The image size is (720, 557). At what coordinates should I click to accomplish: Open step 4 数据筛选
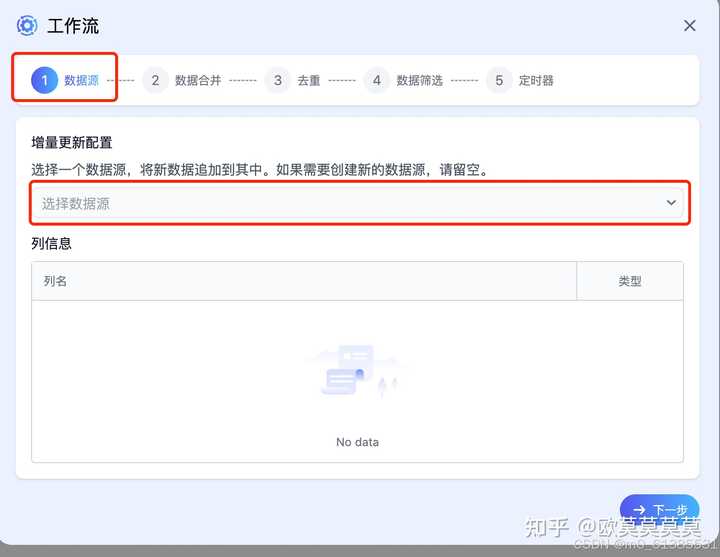coord(403,80)
